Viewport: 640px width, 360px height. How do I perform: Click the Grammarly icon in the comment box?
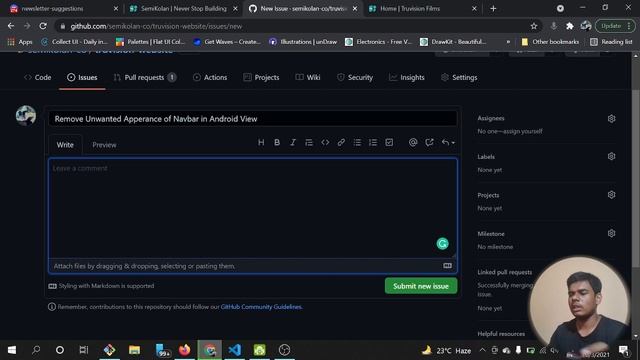tap(442, 244)
